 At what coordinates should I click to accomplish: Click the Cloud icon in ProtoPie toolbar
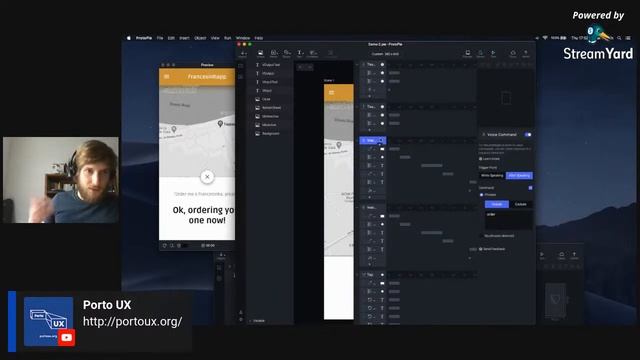tap(513, 53)
